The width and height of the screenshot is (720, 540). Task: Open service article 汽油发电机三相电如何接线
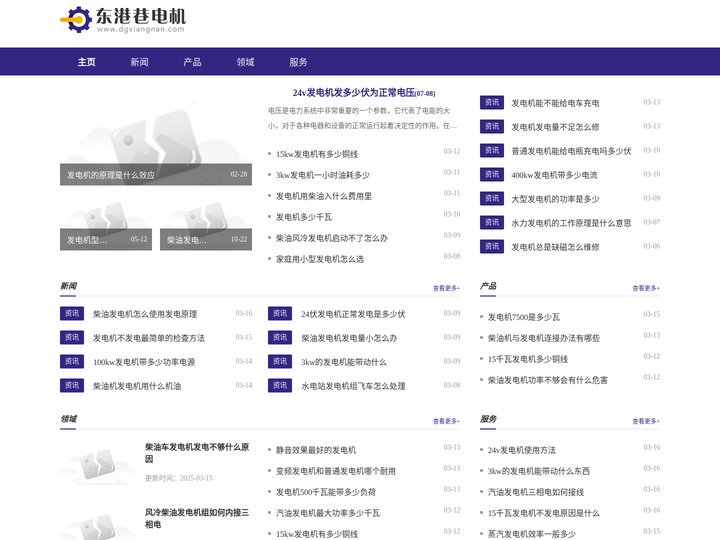tap(535, 492)
